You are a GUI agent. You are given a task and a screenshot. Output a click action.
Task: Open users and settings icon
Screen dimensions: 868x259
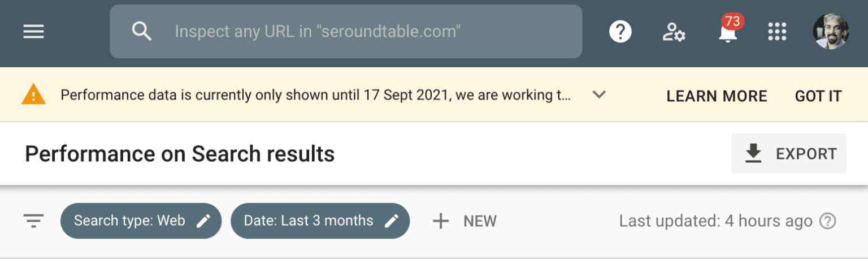pyautogui.click(x=674, y=32)
